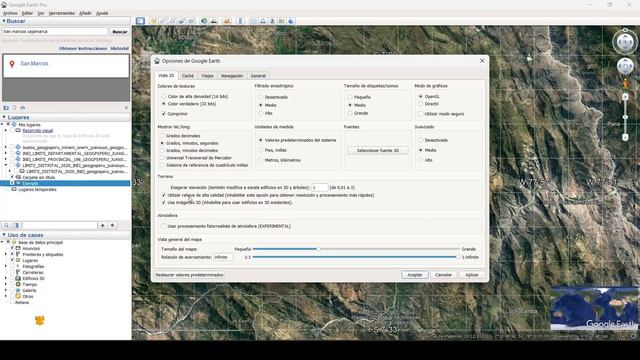Toggle Utilizar relieve de alta calidad
This screenshot has height=360, width=640.
(164, 195)
